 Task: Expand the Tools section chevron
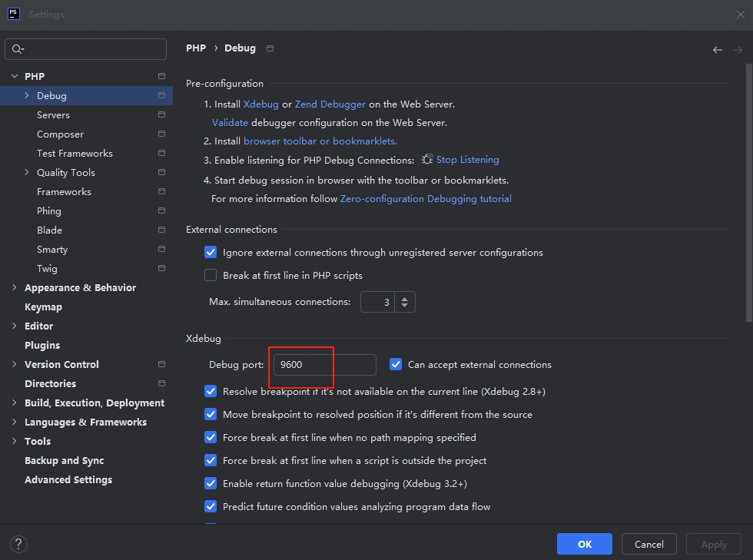click(15, 442)
